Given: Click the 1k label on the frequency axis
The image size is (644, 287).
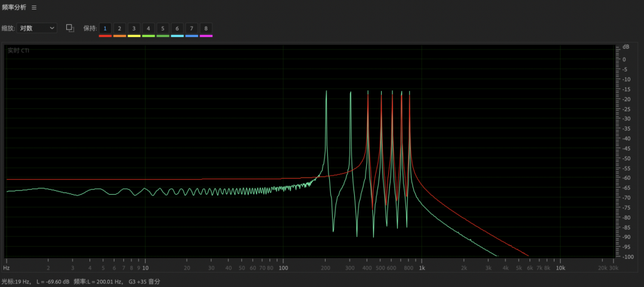Looking at the screenshot, I should (x=422, y=267).
